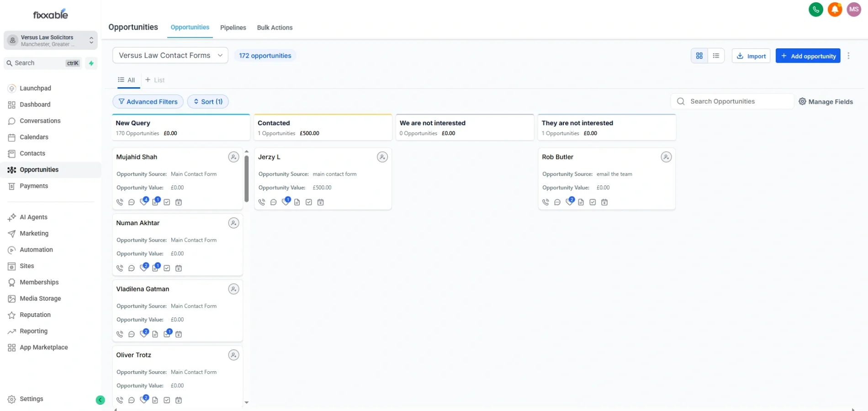Switch to list view for opportunities
The width and height of the screenshot is (868, 411).
716,55
